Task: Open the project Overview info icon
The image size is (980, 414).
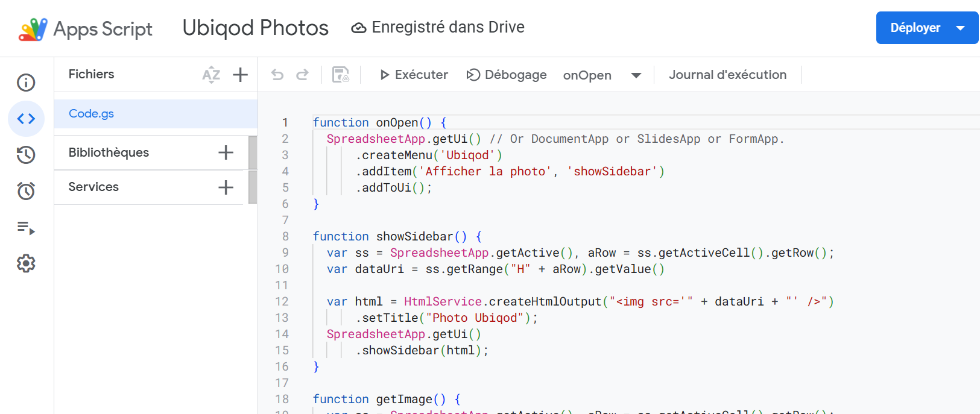Action: coord(26,83)
